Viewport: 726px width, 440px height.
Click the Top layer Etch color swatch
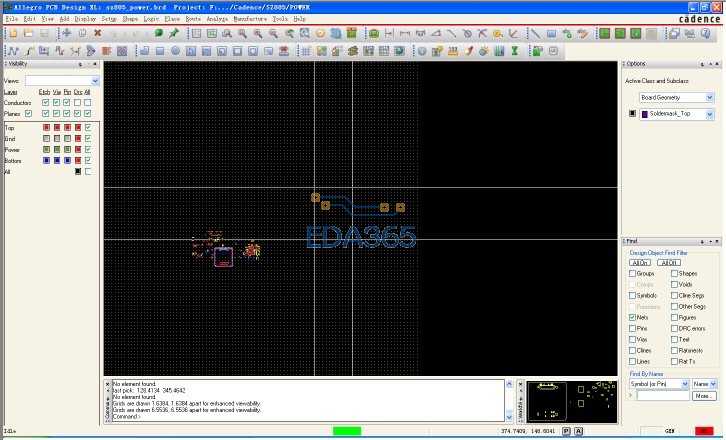pyautogui.click(x=46, y=127)
